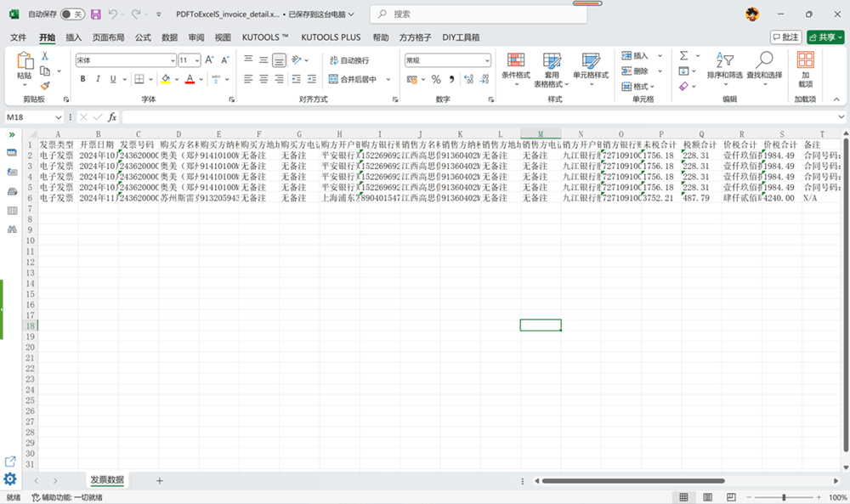The width and height of the screenshot is (850, 504).
Task: Click the zoom slider handle
Action: pyautogui.click(x=784, y=497)
